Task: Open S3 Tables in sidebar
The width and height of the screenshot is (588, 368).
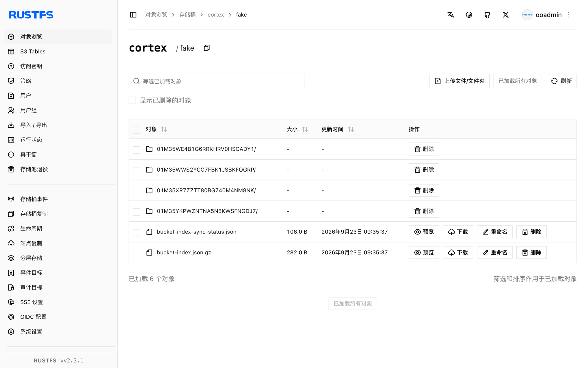Action: tap(58, 52)
